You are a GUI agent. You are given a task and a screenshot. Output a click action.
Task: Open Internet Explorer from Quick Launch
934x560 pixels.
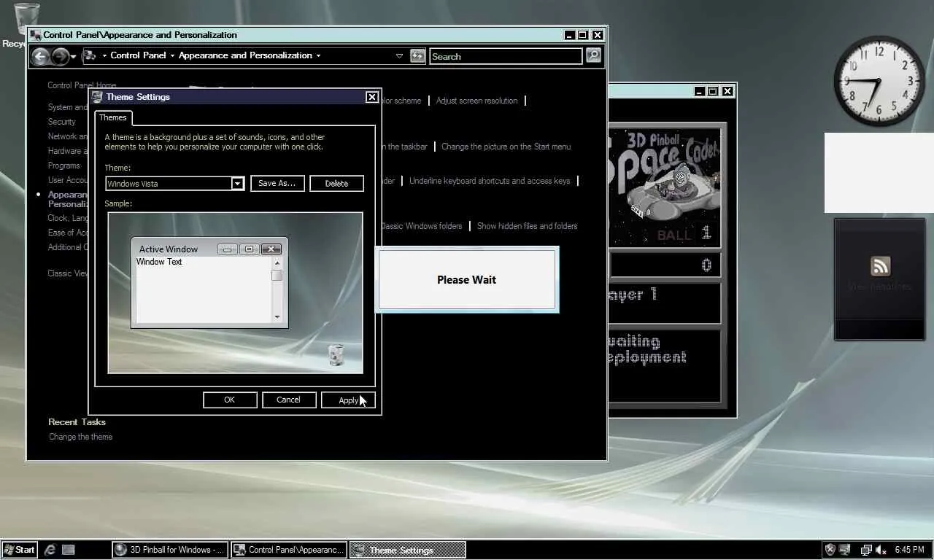(x=50, y=550)
